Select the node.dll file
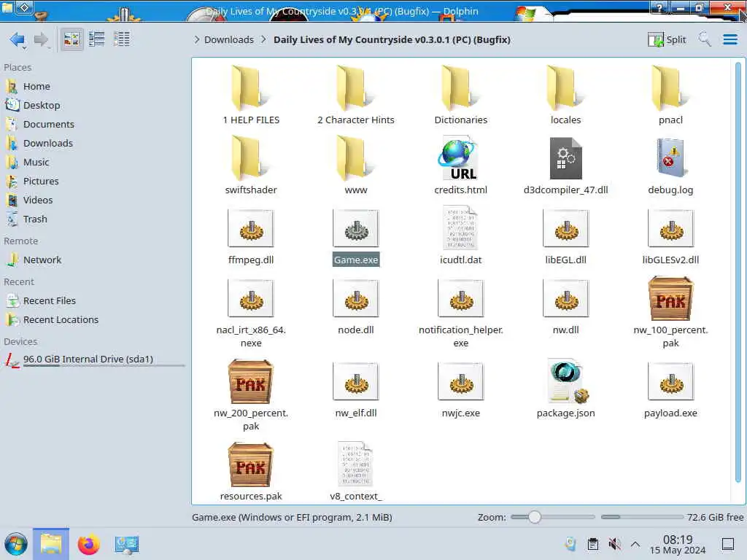The width and height of the screenshot is (747, 560). (356, 306)
